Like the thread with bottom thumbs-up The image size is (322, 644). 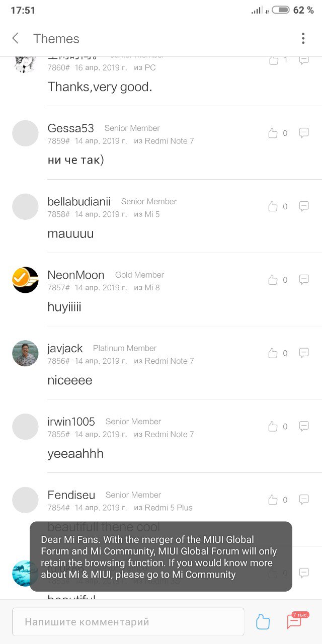[x=263, y=622]
